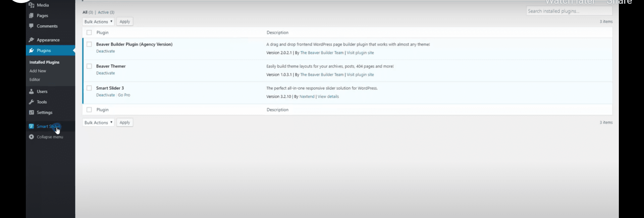
Task: Click the Smart Slider 3 plugin title
Action: (x=110, y=88)
